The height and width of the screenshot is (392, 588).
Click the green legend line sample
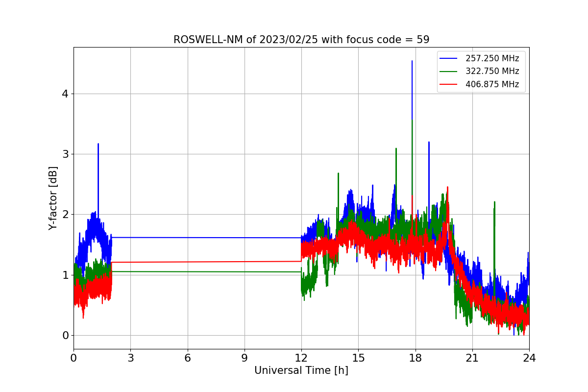[448, 72]
